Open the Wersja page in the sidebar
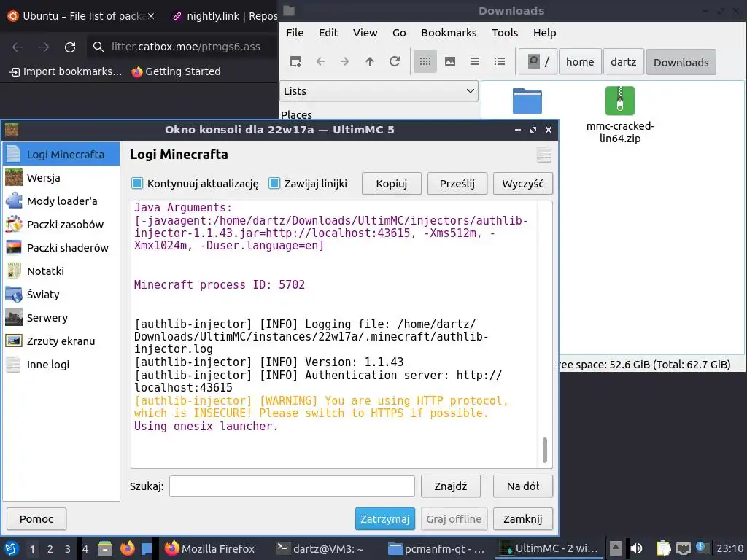Image resolution: width=747 pixels, height=560 pixels. (61, 178)
